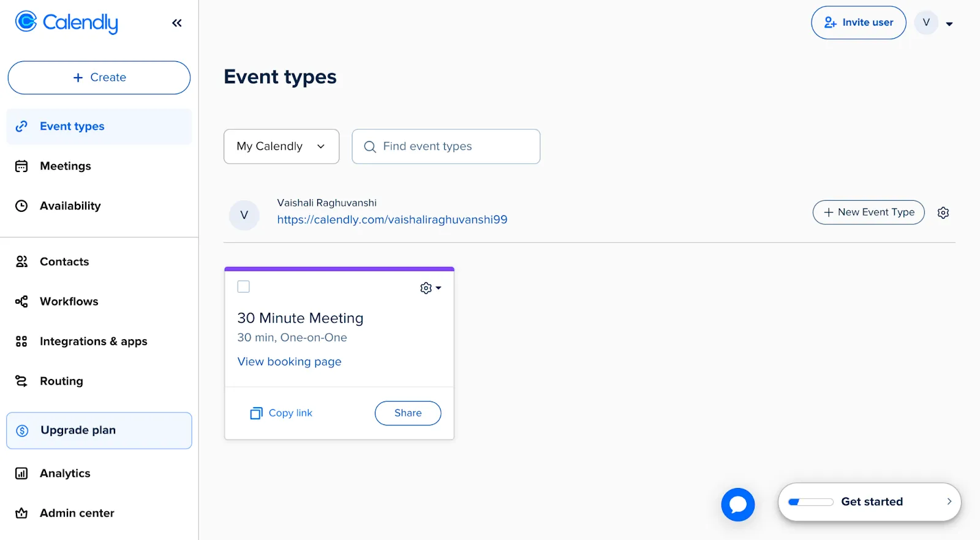Screen dimensions: 980x540
Task: Click Vaishali Raghuvanshi name text
Action: [x=326, y=203]
